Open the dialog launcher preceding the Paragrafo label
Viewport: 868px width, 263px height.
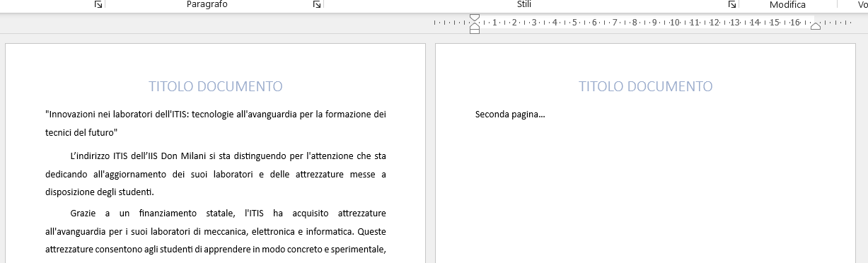(x=98, y=5)
